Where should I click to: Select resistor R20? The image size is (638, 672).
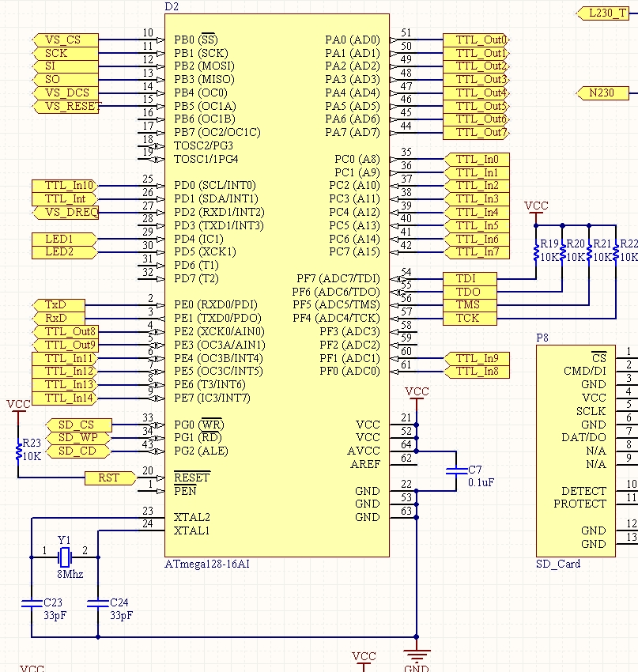tap(563, 252)
